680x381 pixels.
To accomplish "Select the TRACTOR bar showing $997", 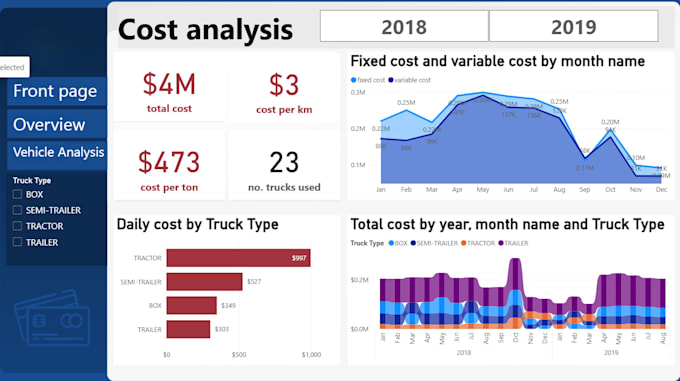I will 239,258.
